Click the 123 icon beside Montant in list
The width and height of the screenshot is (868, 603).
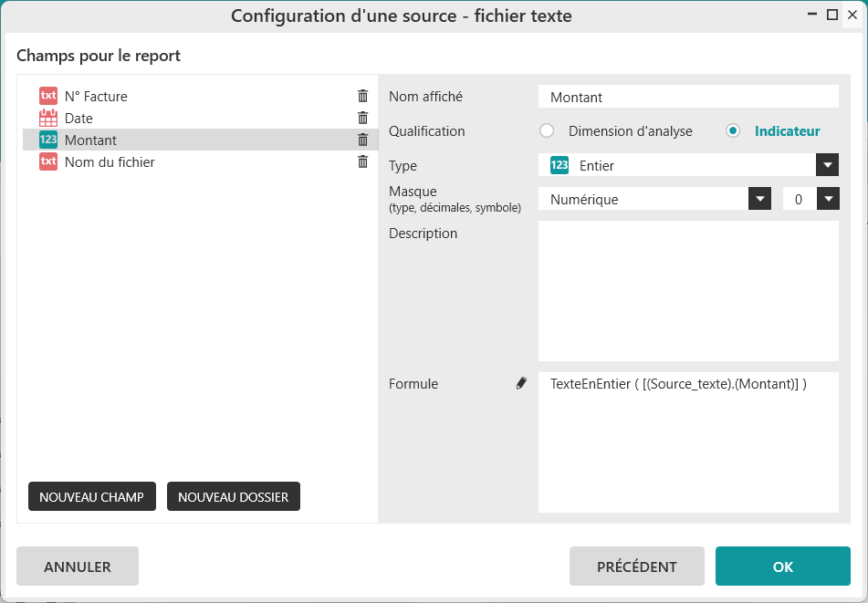(x=48, y=140)
